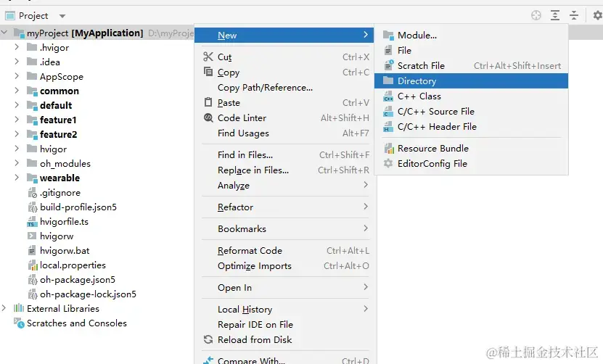The width and height of the screenshot is (603, 364).
Task: Open the Local History submenu
Action: tap(284, 310)
